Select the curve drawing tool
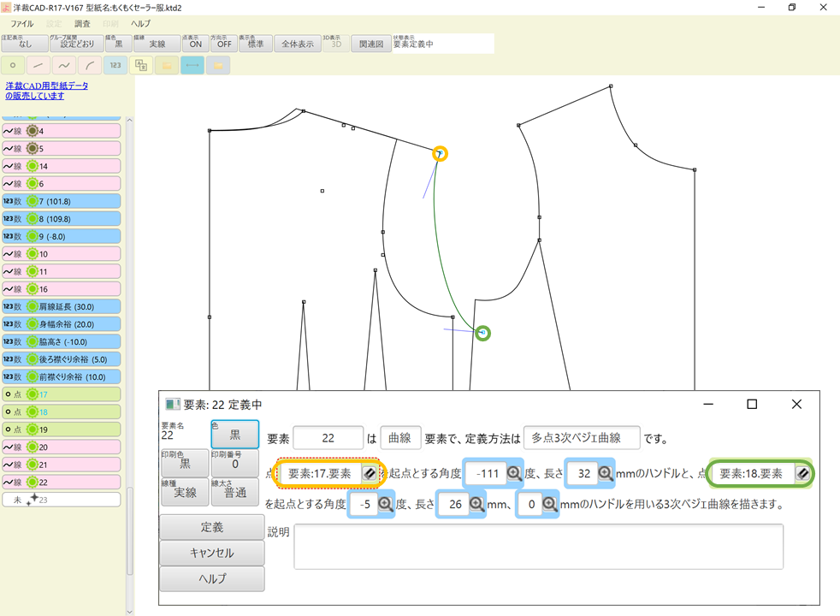Viewport: 840px width, 616px height. point(63,65)
